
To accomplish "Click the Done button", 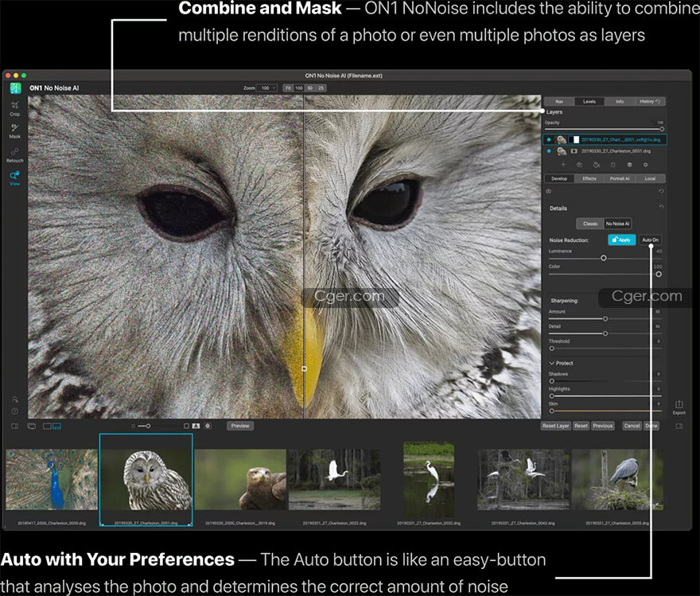I will coord(651,426).
